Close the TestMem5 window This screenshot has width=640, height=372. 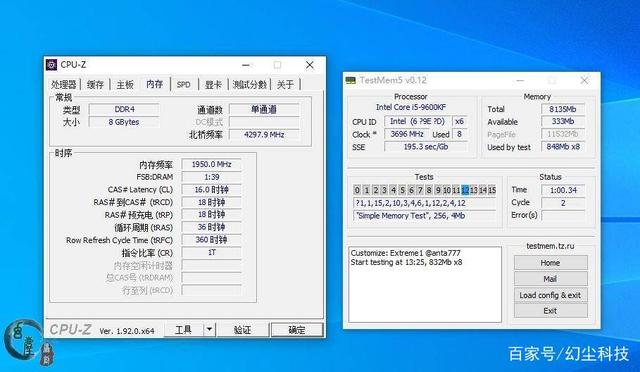point(584,80)
